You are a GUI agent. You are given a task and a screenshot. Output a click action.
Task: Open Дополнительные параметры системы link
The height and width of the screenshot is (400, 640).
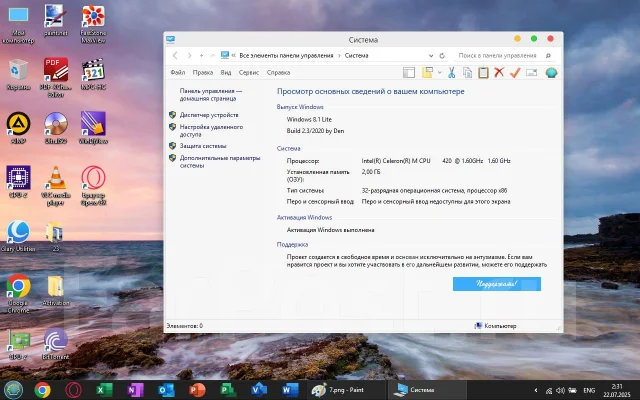click(220, 162)
